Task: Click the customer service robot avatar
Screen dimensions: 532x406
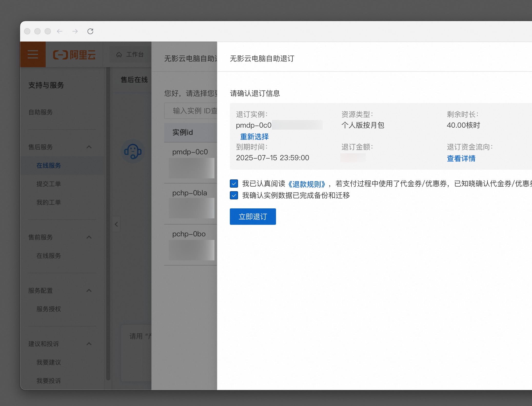Action: pyautogui.click(x=133, y=151)
